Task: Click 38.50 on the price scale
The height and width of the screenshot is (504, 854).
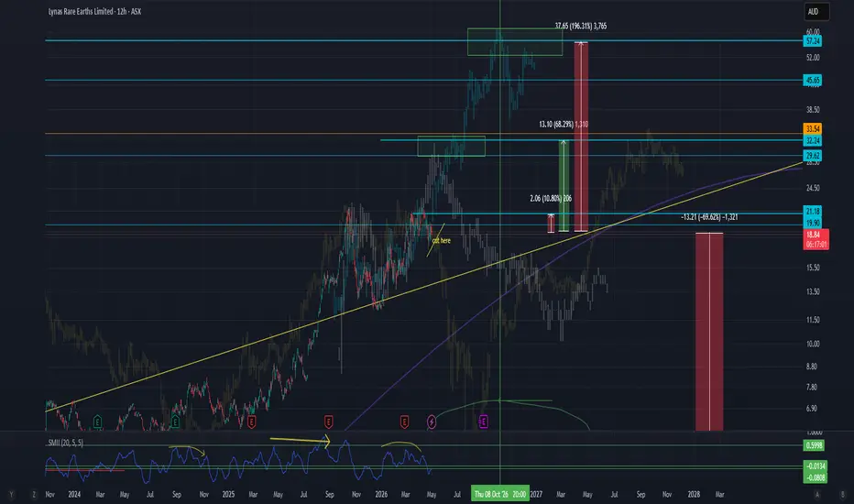Action: [813, 110]
